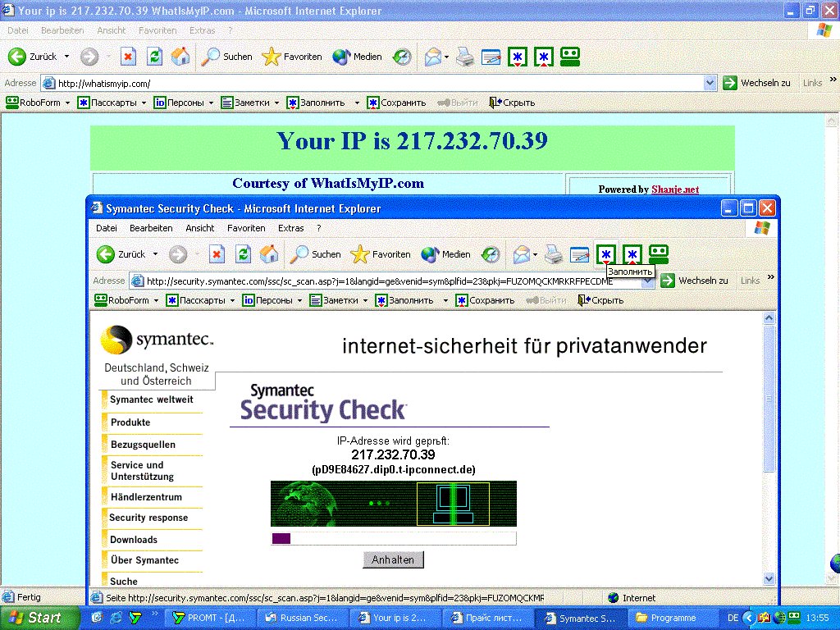
Task: Click the Anhalten button
Action: pyautogui.click(x=393, y=559)
